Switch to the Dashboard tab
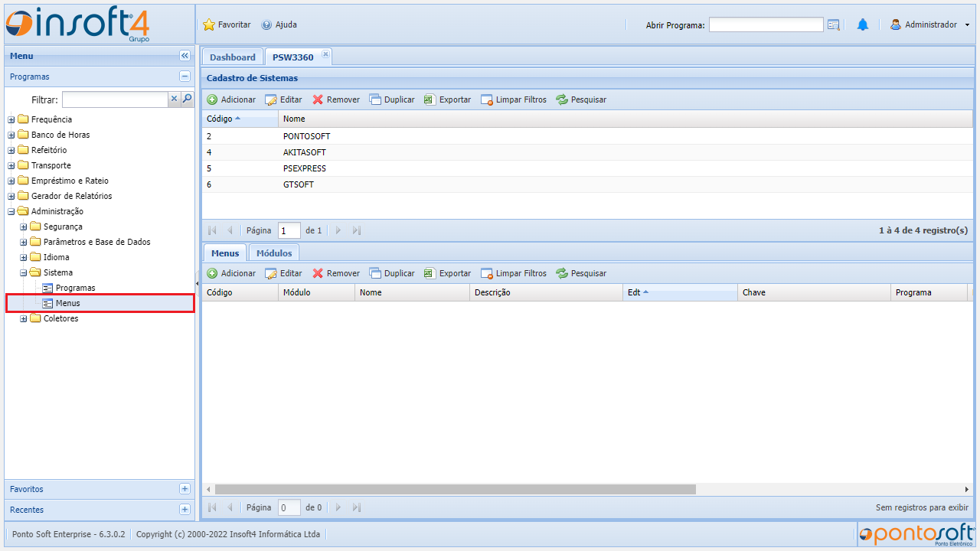 pos(232,57)
